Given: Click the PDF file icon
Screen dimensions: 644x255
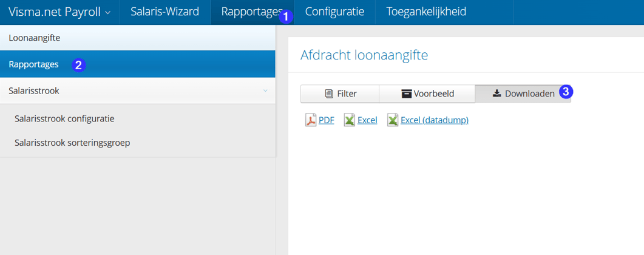Looking at the screenshot, I should [310, 120].
